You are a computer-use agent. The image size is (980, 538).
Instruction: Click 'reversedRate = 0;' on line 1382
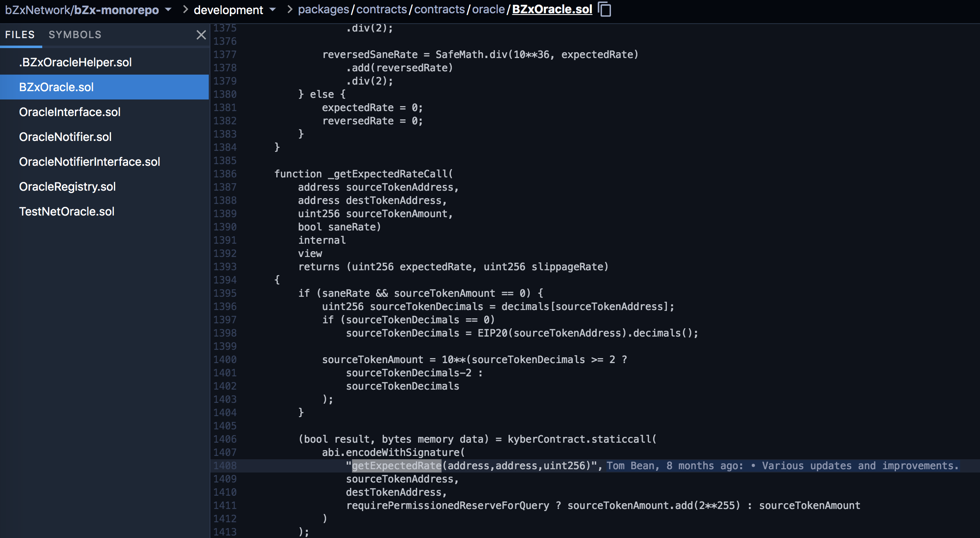coord(372,121)
